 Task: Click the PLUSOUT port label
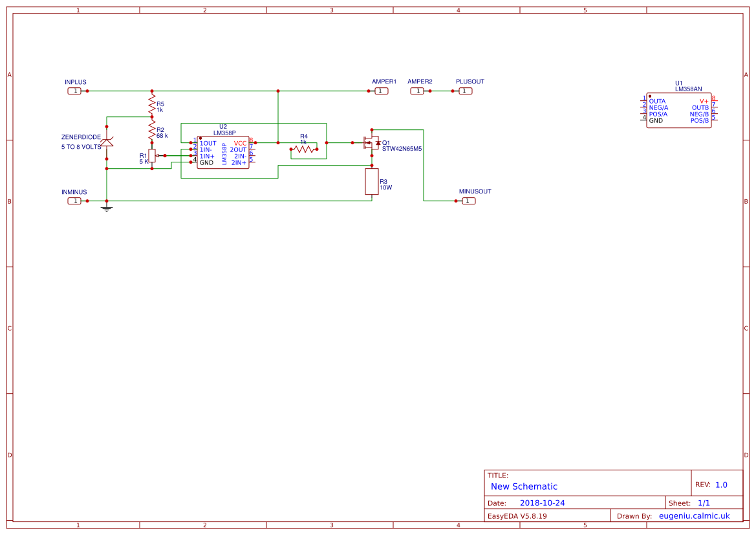(466, 91)
